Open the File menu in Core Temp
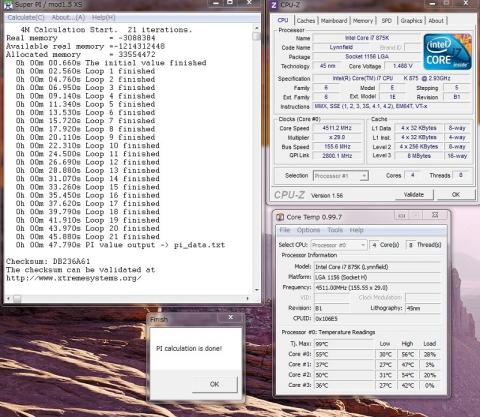 [x=284, y=230]
